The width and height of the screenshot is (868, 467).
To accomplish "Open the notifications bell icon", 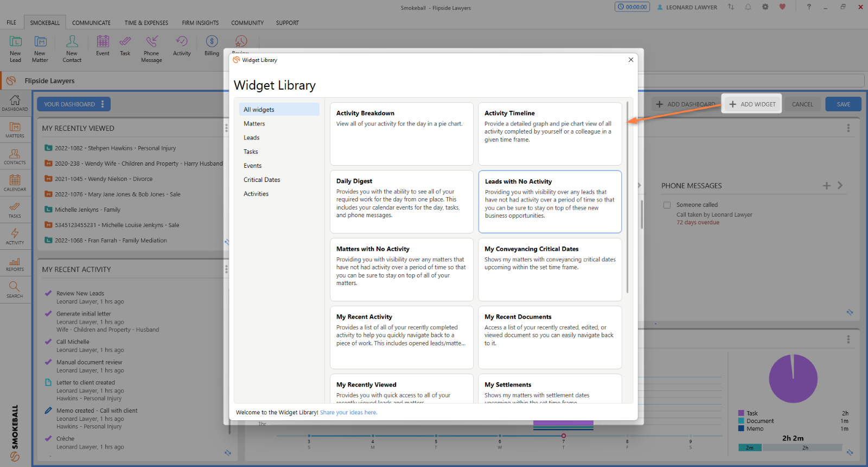I will click(748, 7).
